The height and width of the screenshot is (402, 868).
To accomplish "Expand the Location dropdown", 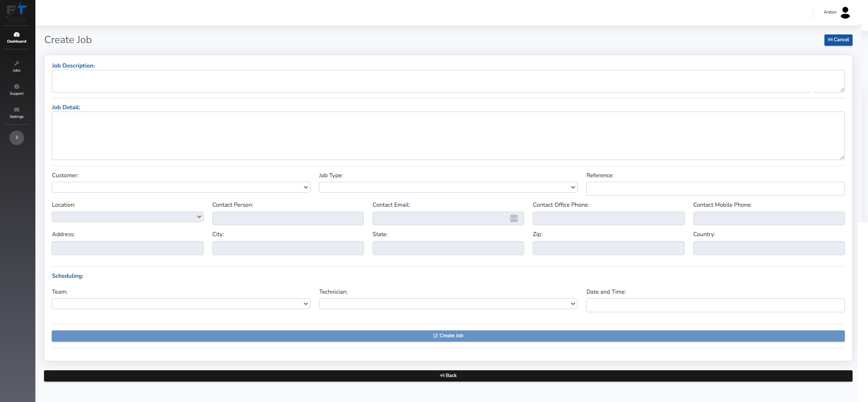I will click(x=128, y=217).
